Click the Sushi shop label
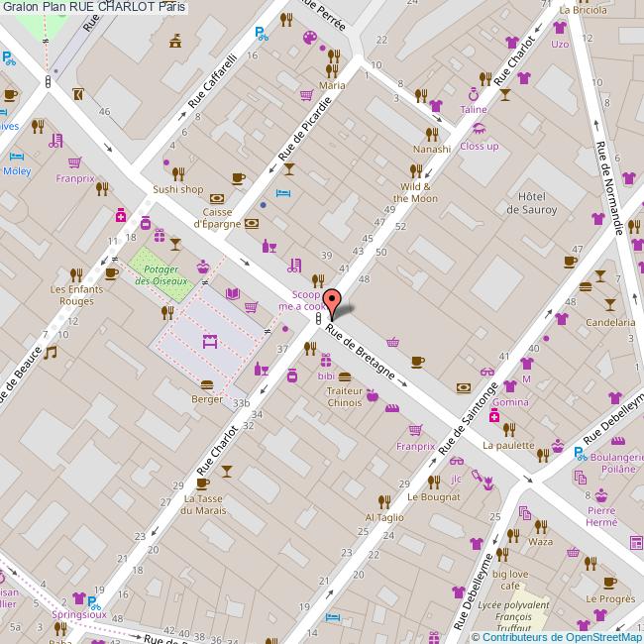 point(177,189)
